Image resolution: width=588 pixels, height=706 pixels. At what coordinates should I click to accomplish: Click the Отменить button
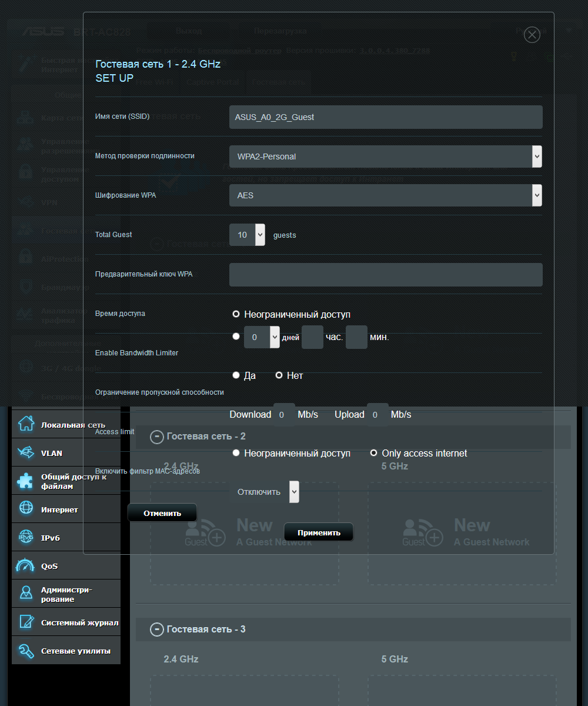[x=162, y=513]
